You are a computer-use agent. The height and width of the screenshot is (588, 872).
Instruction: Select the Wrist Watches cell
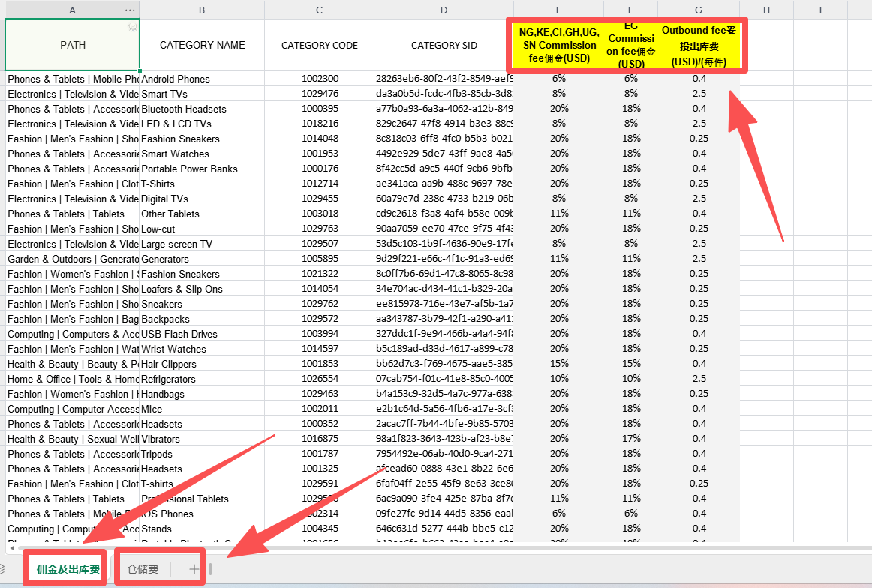coord(202,349)
